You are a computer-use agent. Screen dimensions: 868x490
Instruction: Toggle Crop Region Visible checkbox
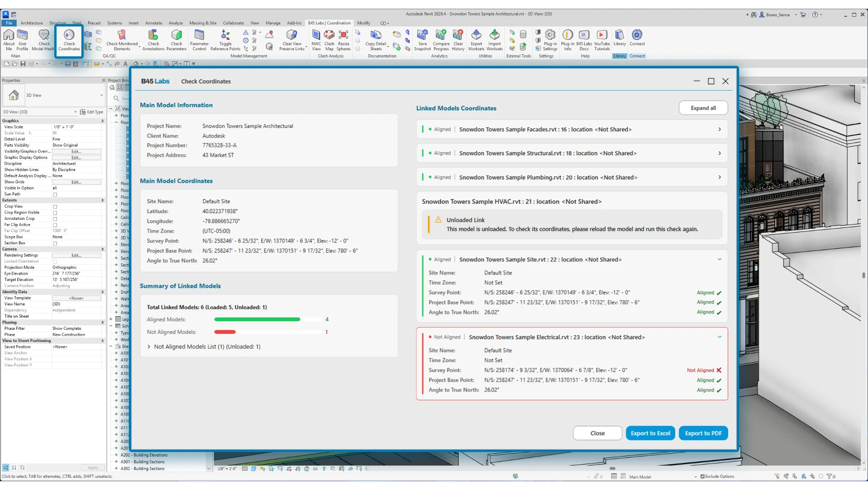click(x=55, y=213)
